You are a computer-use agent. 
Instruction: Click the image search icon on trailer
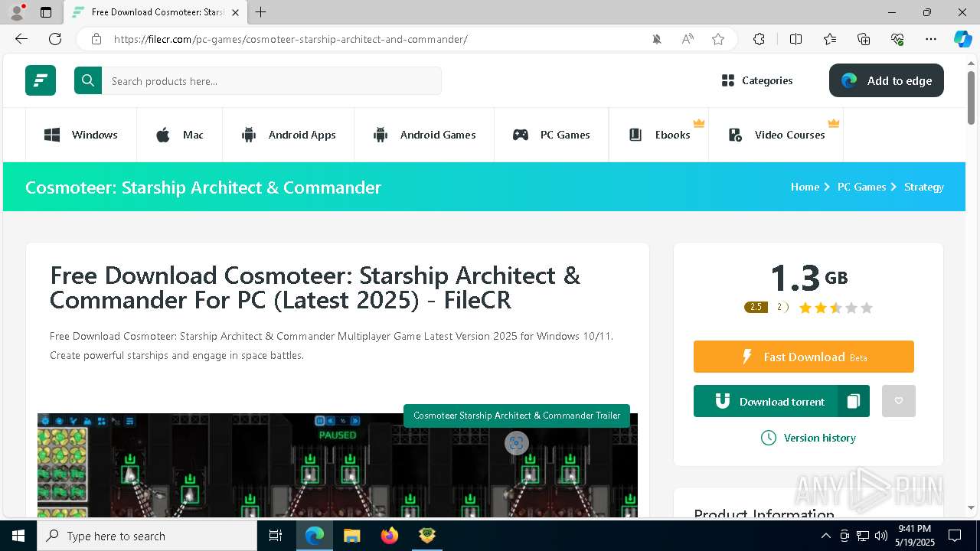coord(516,442)
